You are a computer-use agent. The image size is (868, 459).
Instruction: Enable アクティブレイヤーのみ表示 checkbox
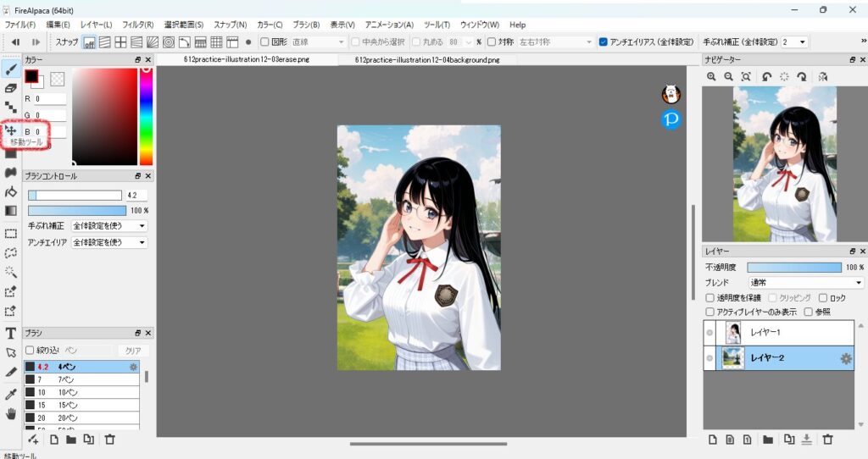709,312
